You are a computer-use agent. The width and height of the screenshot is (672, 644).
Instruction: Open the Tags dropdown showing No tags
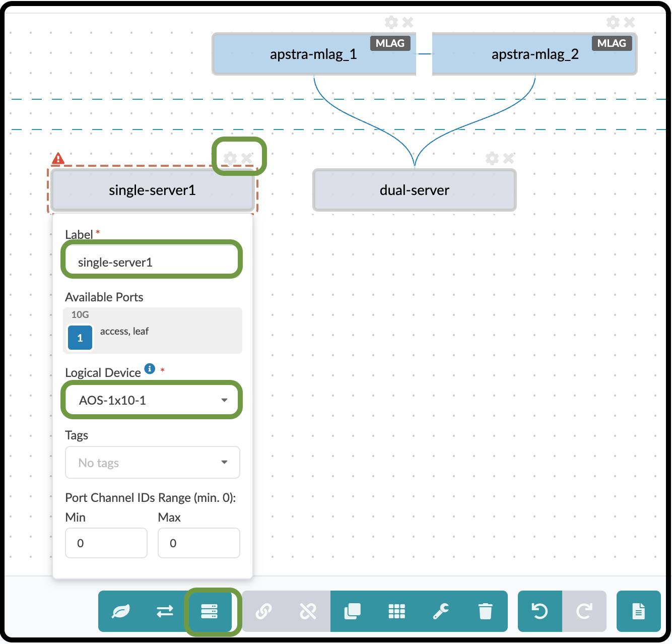coord(153,463)
